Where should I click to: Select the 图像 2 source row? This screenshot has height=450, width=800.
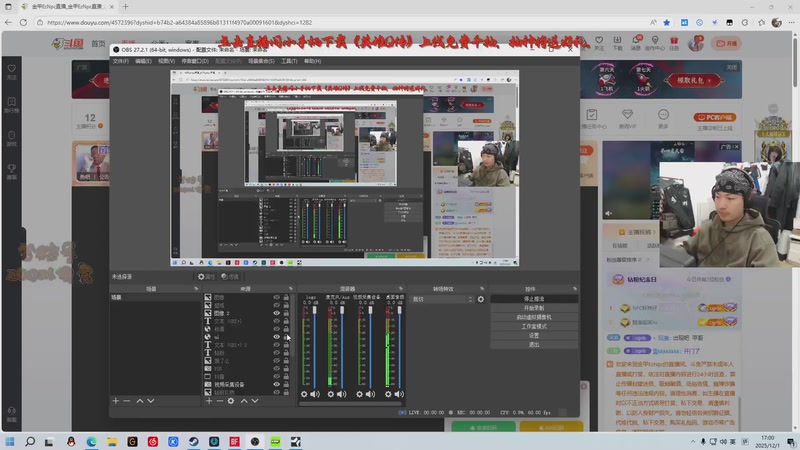pyautogui.click(x=247, y=313)
